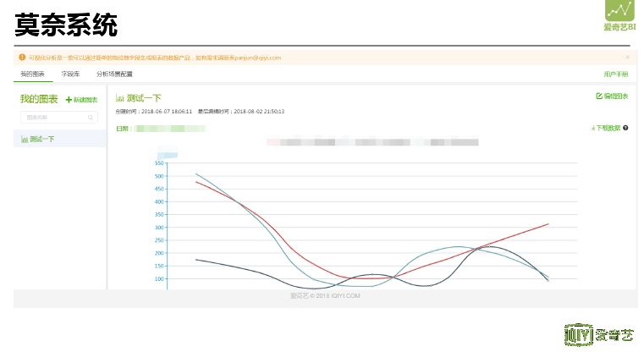Open the 用户手册 link
The width and height of the screenshot is (644, 352).
click(x=616, y=74)
